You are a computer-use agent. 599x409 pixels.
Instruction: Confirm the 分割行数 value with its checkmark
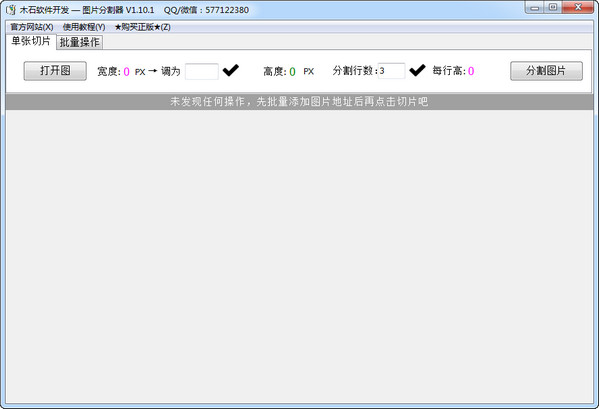pos(417,70)
